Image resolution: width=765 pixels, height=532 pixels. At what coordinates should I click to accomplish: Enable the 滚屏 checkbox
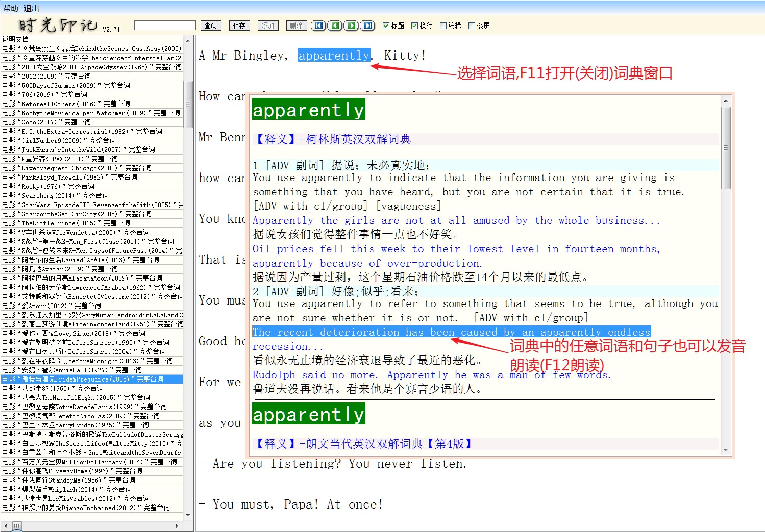(x=472, y=26)
